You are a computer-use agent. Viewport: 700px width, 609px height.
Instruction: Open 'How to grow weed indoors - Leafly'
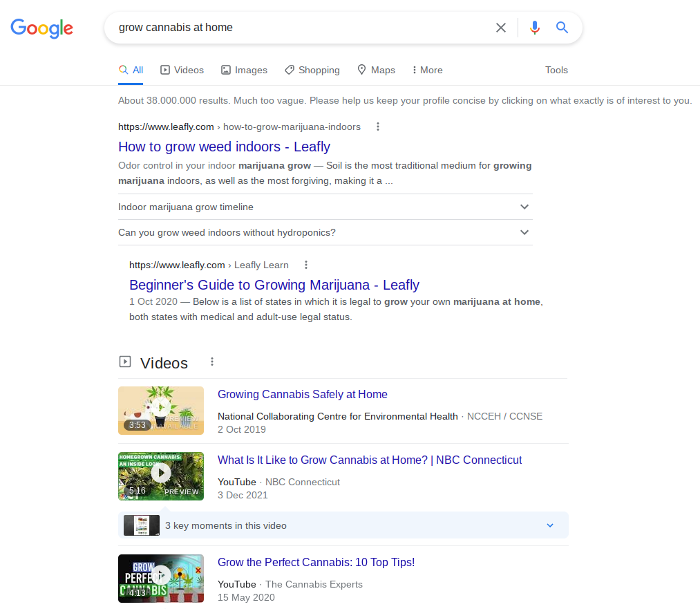tap(224, 147)
